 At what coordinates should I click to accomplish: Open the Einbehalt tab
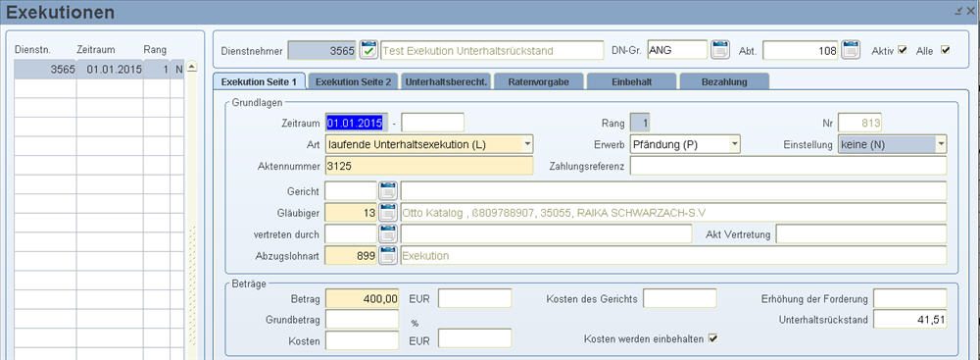point(631,82)
